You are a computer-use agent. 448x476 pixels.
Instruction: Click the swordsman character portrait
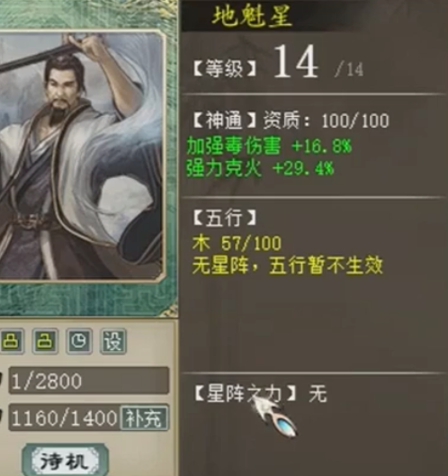click(80, 156)
